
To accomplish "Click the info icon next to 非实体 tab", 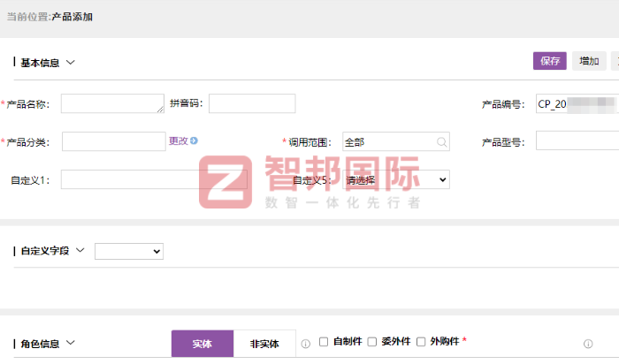I will (306, 343).
